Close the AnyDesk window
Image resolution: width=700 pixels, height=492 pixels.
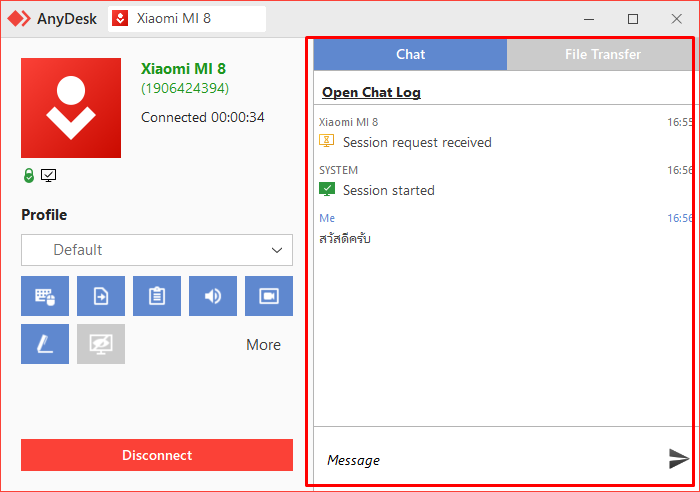click(676, 19)
